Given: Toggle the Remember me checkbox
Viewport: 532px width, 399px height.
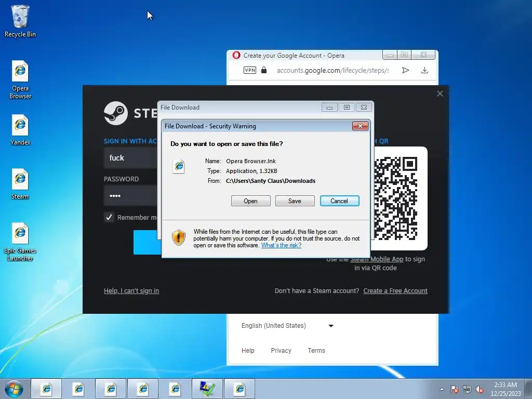Looking at the screenshot, I should point(109,217).
